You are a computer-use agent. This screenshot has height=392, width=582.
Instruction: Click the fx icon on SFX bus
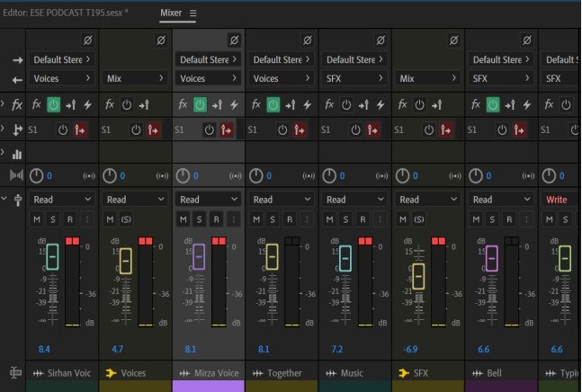click(x=406, y=104)
